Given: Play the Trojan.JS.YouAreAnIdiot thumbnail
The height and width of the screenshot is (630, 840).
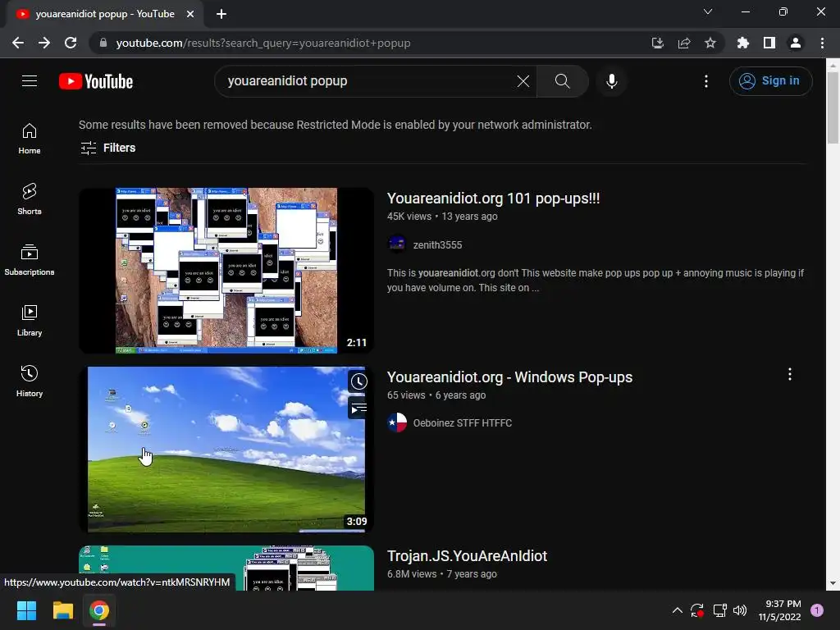Looking at the screenshot, I should (x=226, y=568).
